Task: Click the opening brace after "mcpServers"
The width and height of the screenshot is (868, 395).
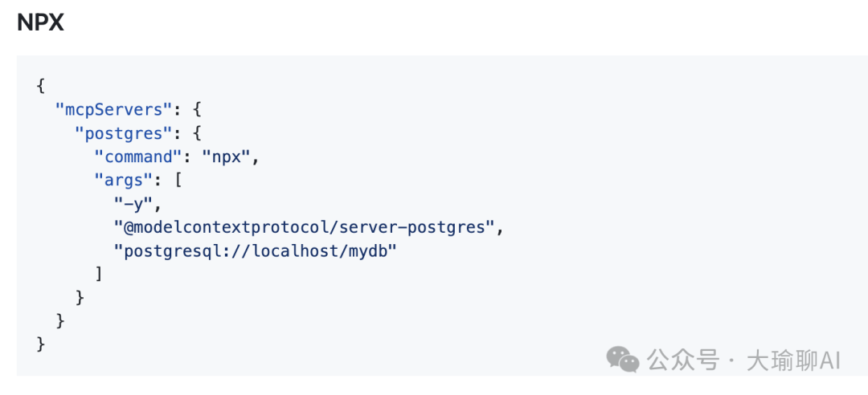Action: 198,109
